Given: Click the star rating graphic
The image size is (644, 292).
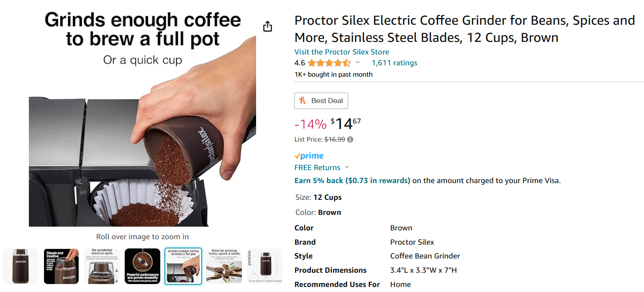Looking at the screenshot, I should (x=329, y=63).
